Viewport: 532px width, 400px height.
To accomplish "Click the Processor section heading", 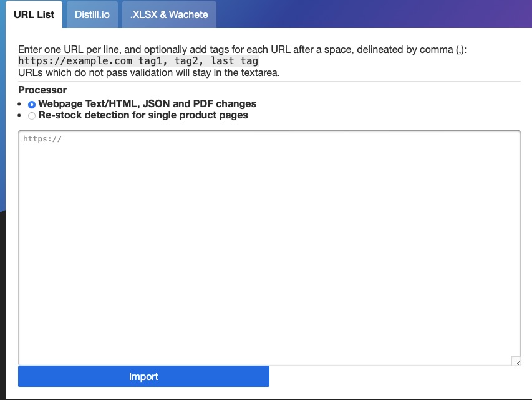I will point(43,90).
